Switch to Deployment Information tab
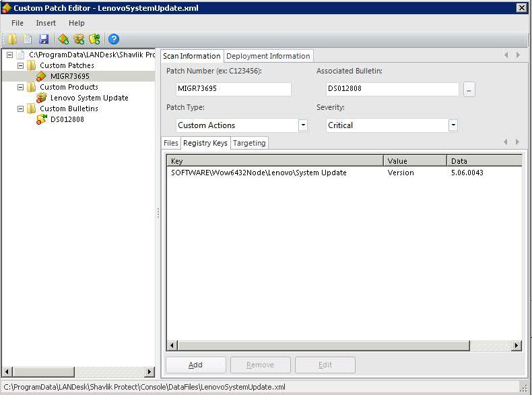532x395 pixels. click(268, 56)
